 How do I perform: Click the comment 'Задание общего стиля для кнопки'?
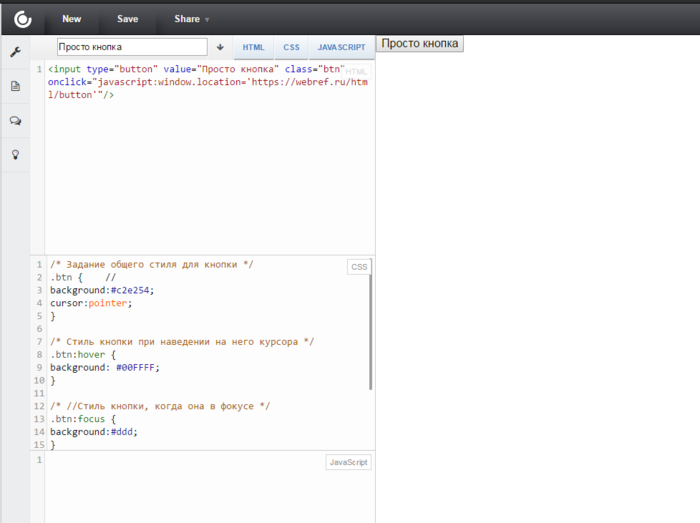pos(152,264)
